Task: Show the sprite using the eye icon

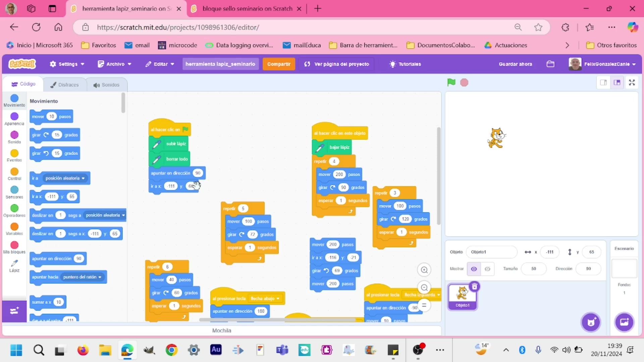Action: (x=474, y=269)
